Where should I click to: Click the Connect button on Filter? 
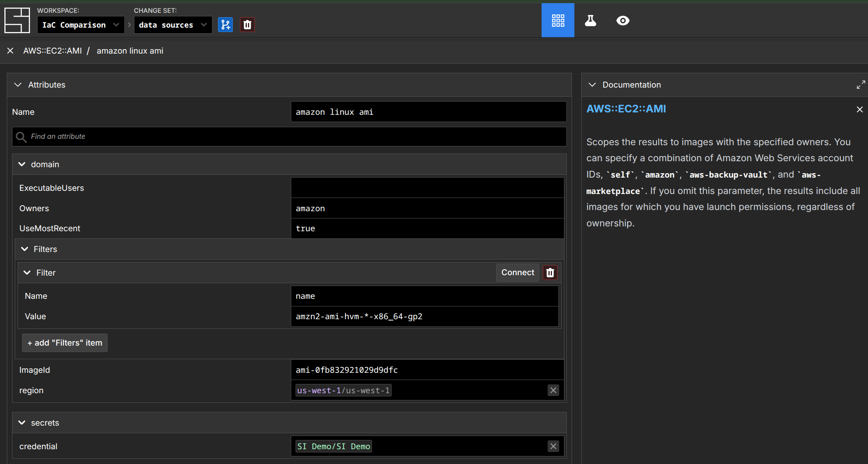click(x=517, y=273)
